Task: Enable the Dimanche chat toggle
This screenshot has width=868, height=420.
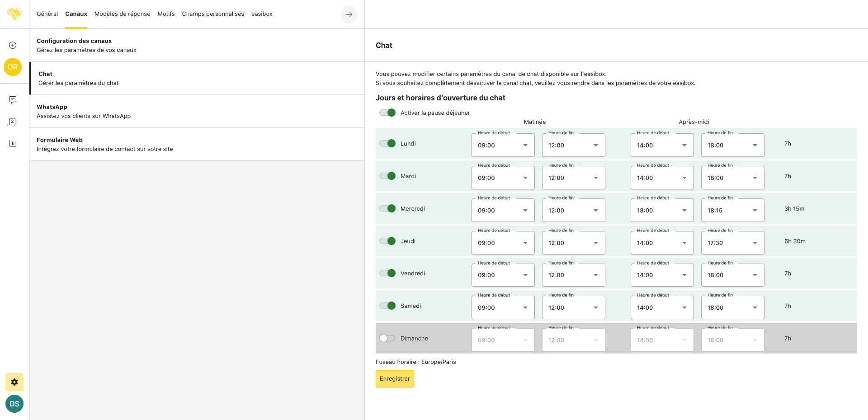Action: [387, 338]
